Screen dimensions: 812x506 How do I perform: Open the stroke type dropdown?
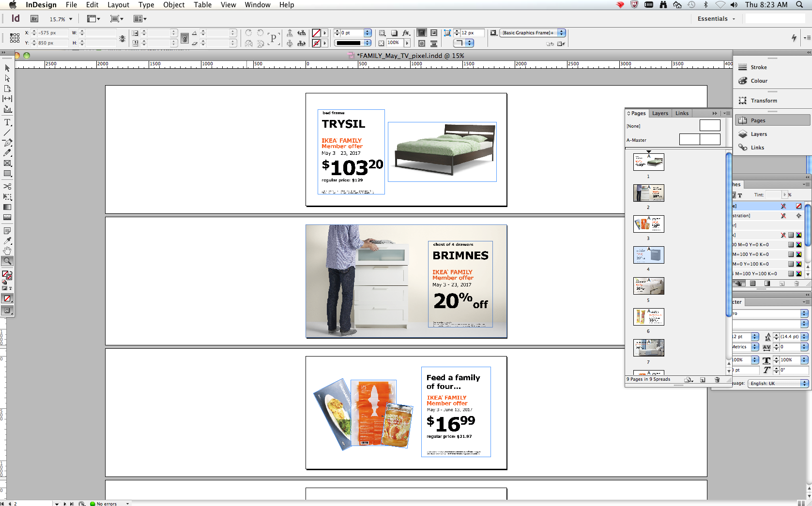click(368, 43)
